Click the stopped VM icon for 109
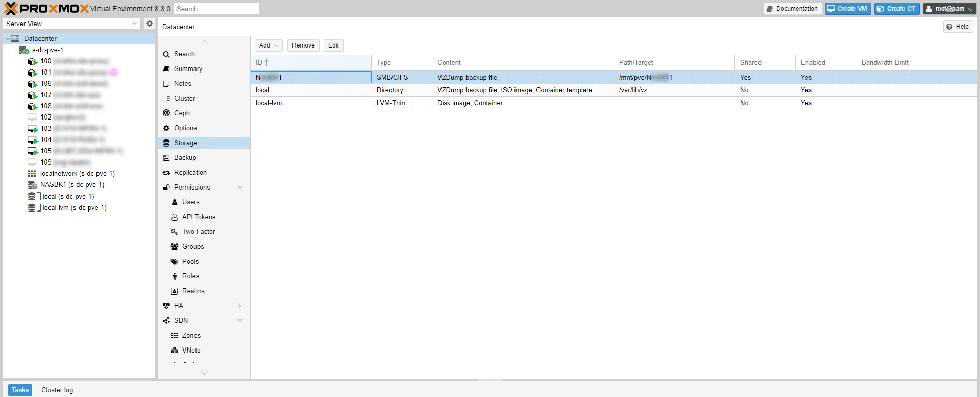The height and width of the screenshot is (397, 980). point(32,162)
